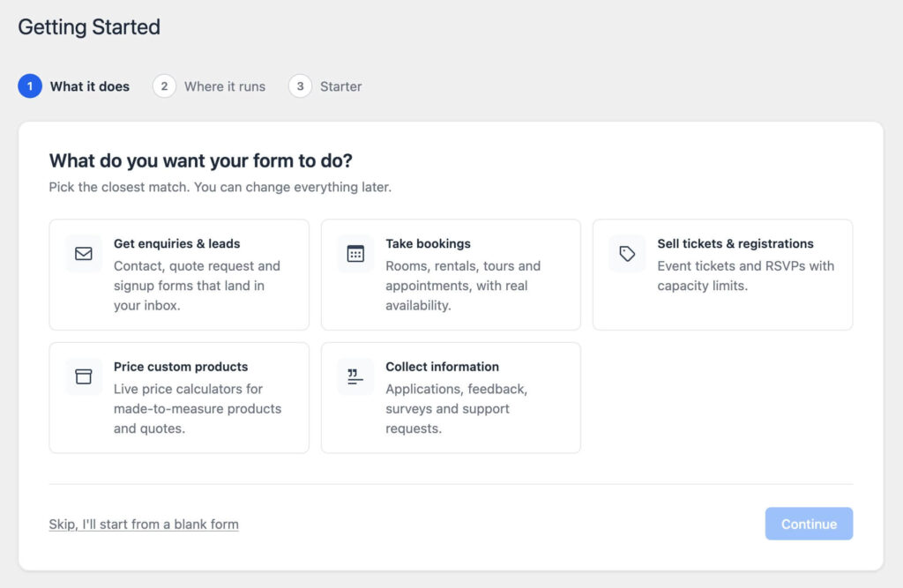Image resolution: width=903 pixels, height=588 pixels.
Task: Click the Continue button
Action: coord(809,524)
